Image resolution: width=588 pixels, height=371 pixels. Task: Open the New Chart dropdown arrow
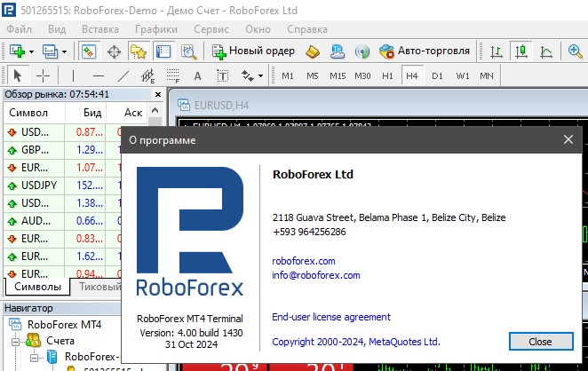pyautogui.click(x=31, y=51)
